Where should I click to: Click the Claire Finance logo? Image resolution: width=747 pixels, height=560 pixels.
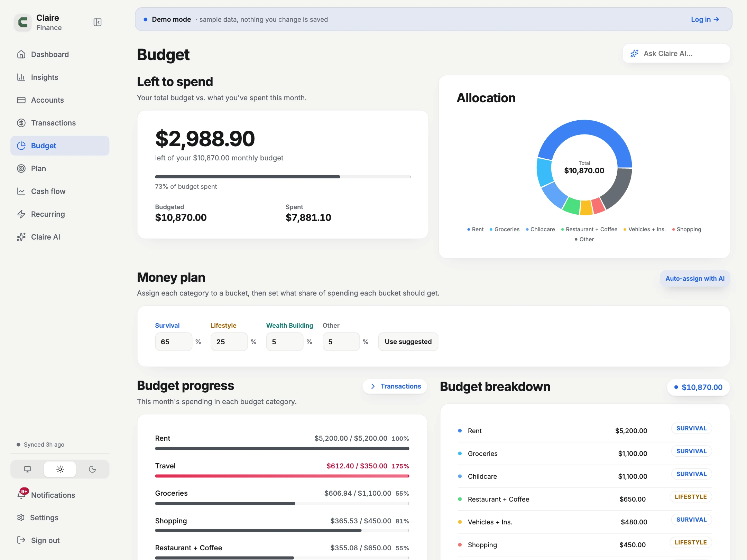pyautogui.click(x=23, y=22)
